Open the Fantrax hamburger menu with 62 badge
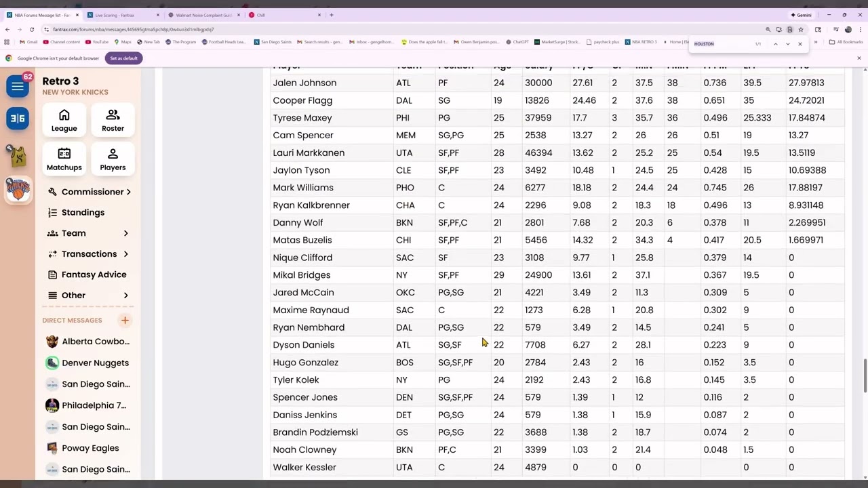The height and width of the screenshot is (488, 868). [x=18, y=86]
